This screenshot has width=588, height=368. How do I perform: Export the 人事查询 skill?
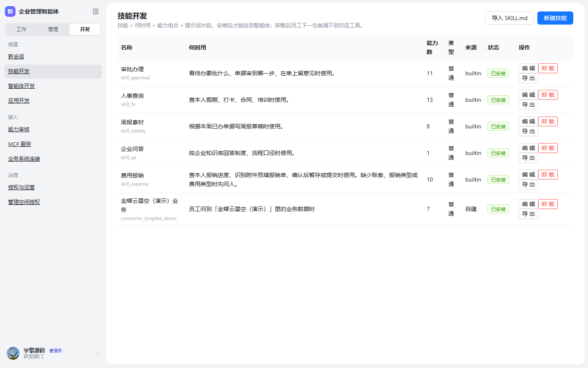528,105
